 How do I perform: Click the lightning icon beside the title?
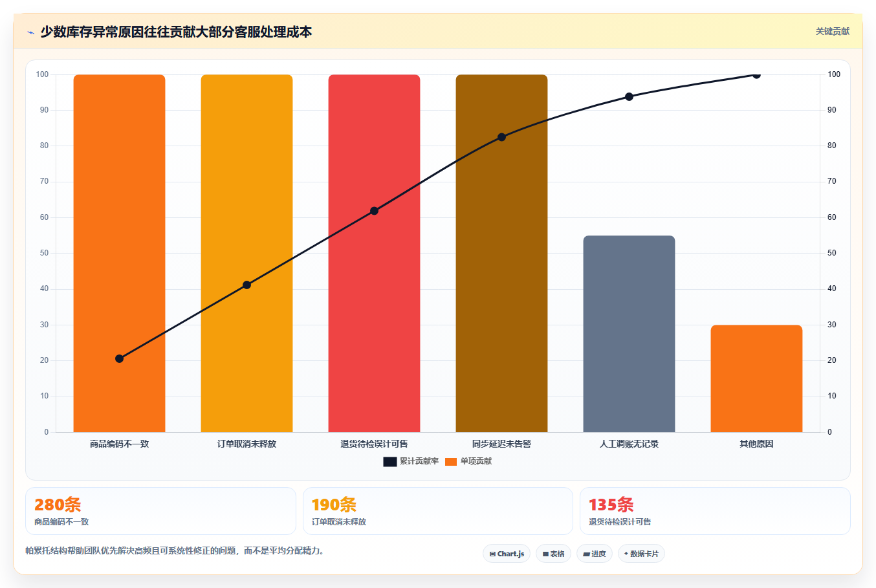[30, 32]
